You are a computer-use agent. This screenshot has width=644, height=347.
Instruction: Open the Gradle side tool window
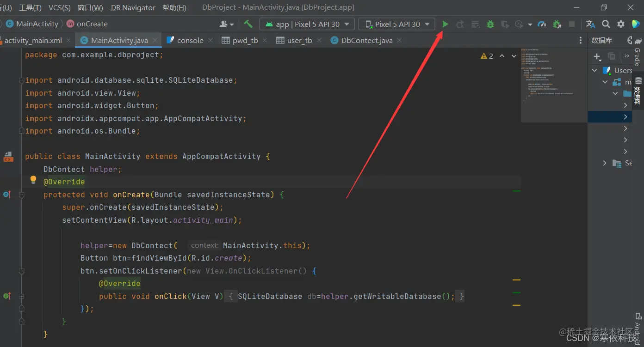(638, 52)
